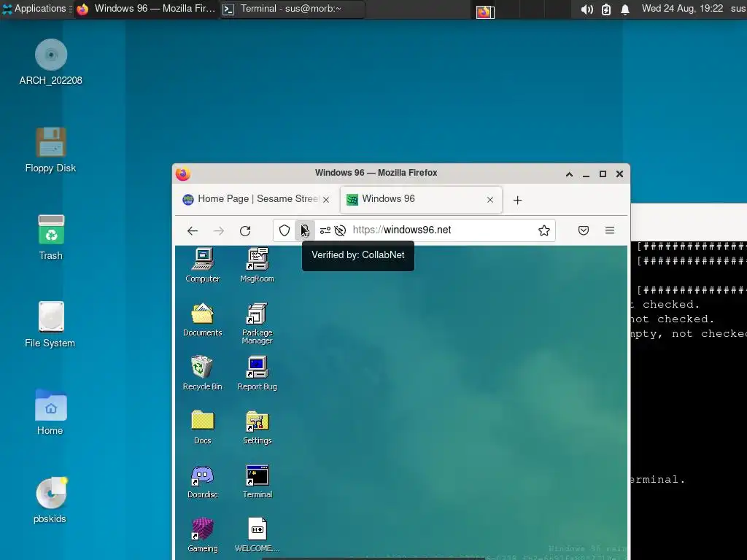Select the pbskids desktop icon
Viewport: 747px width, 560px height.
[50, 500]
